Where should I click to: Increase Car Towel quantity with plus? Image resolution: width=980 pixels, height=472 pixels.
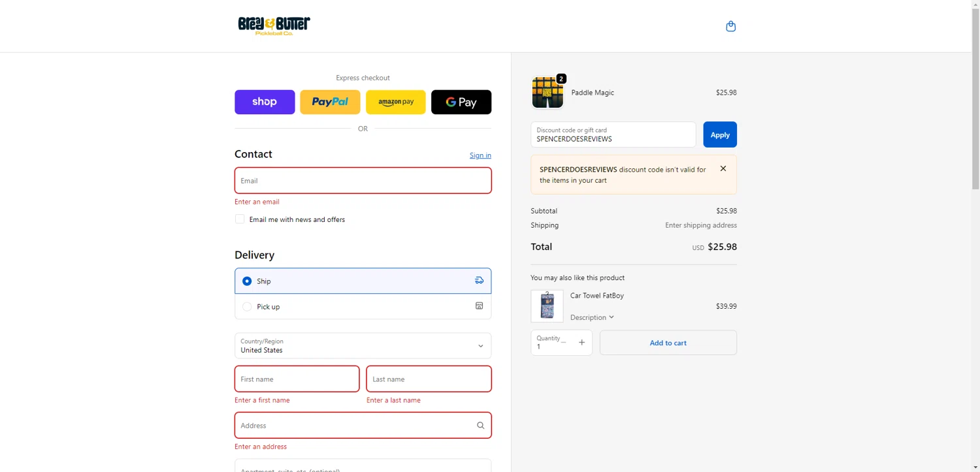point(581,342)
